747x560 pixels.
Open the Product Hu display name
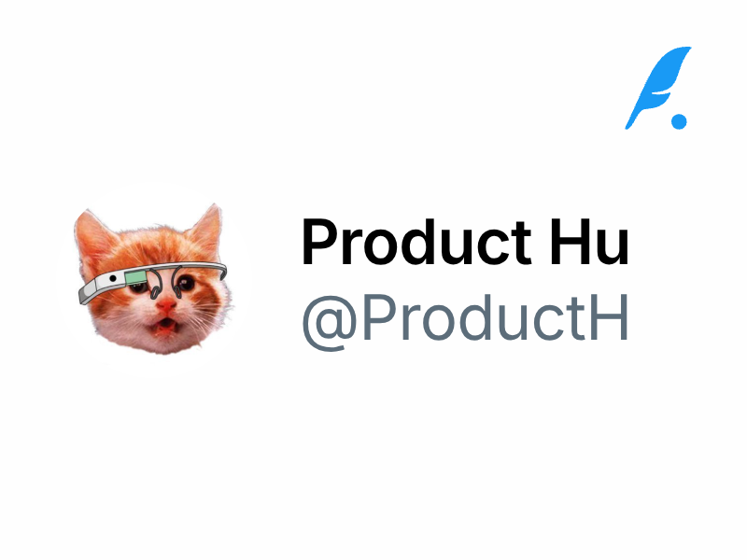pyautogui.click(x=465, y=242)
